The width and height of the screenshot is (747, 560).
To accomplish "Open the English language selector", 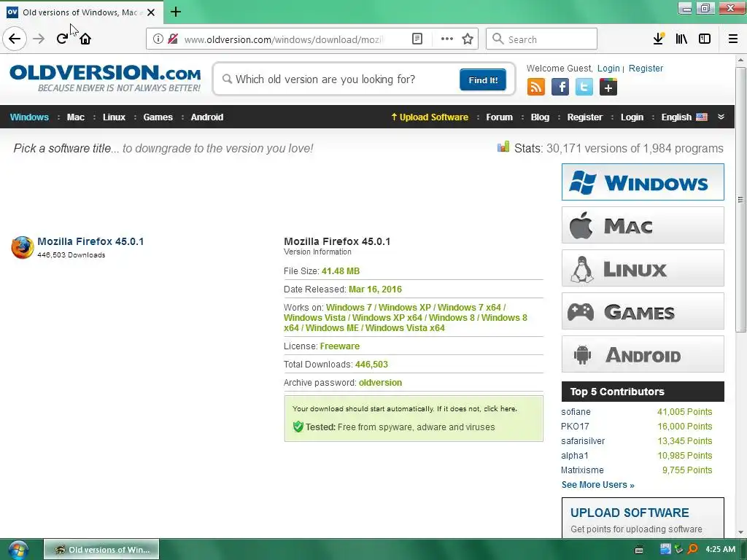I will click(x=684, y=117).
